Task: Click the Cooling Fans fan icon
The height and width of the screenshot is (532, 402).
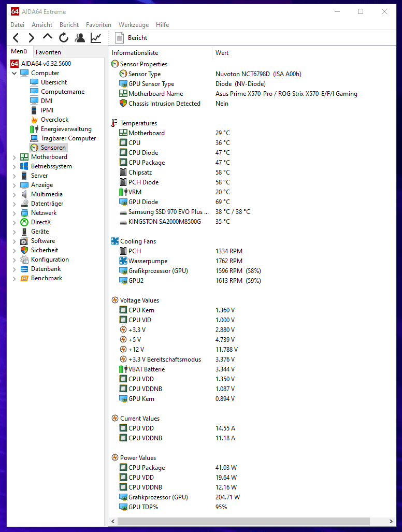Action: [115, 241]
